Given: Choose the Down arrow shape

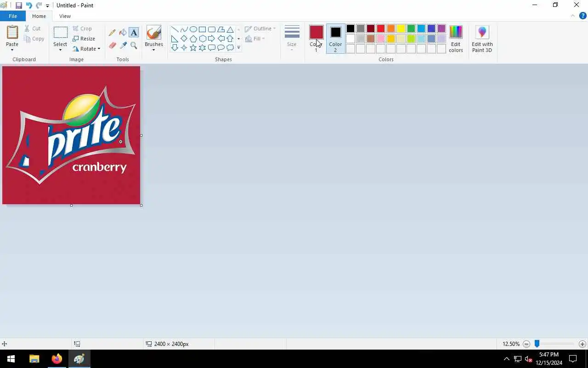Looking at the screenshot, I should (x=175, y=48).
